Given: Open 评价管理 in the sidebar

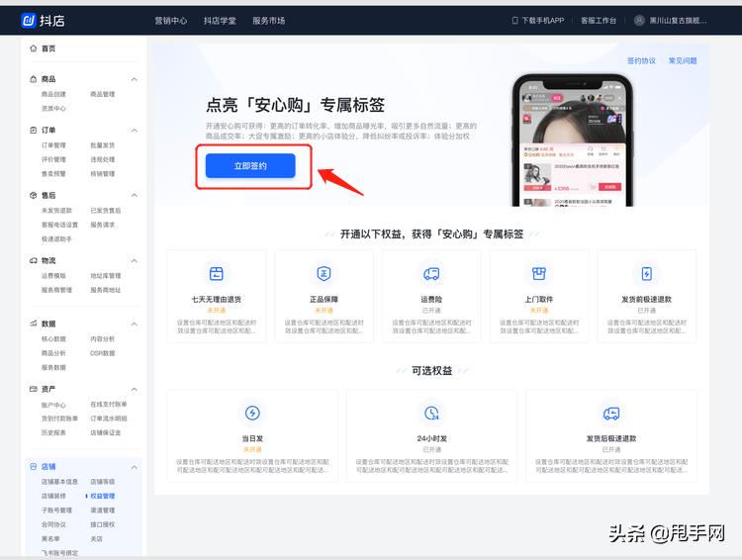Looking at the screenshot, I should (x=53, y=159).
